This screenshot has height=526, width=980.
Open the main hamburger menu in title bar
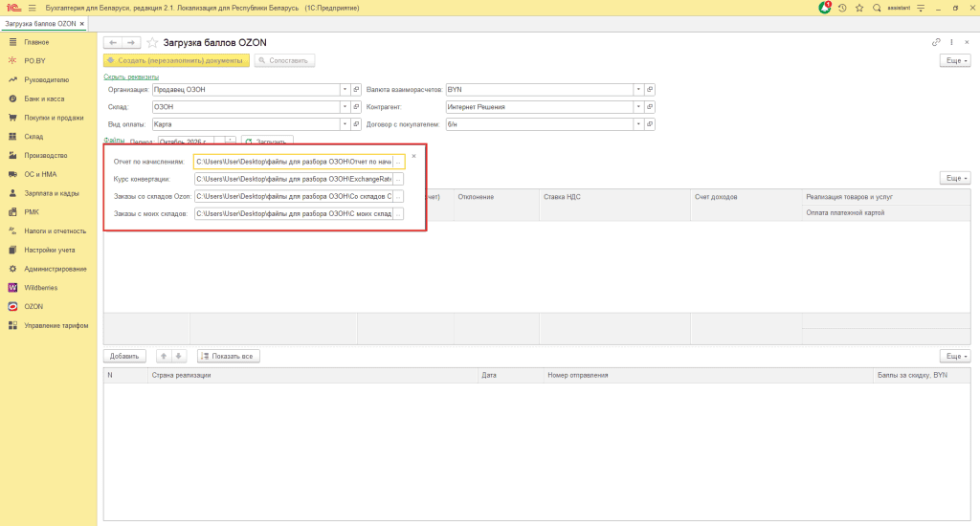pos(33,8)
